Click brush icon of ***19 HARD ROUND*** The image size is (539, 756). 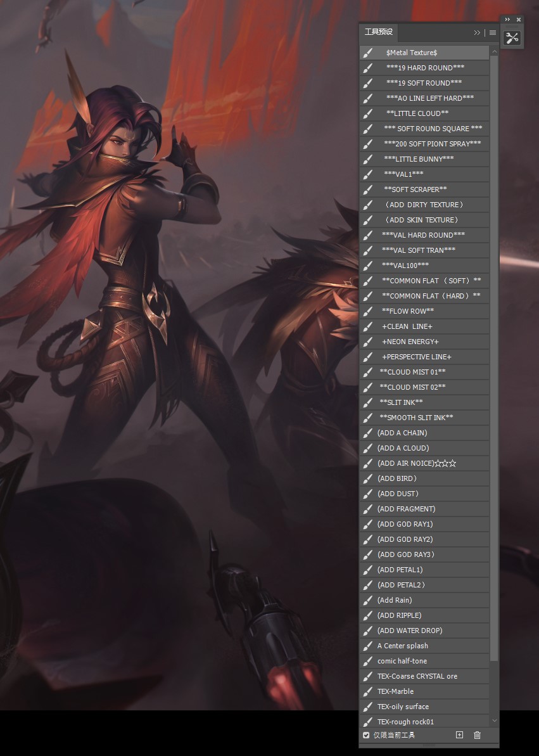tap(368, 68)
